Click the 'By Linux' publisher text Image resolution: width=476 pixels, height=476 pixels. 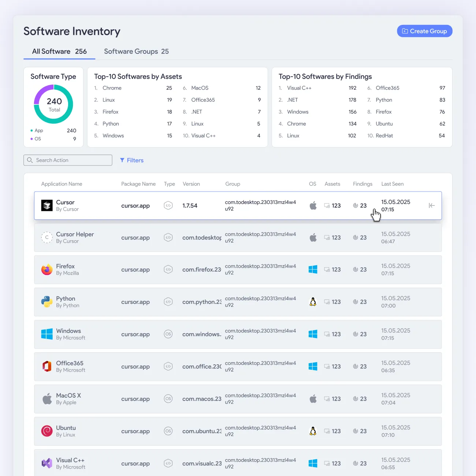pos(66,435)
